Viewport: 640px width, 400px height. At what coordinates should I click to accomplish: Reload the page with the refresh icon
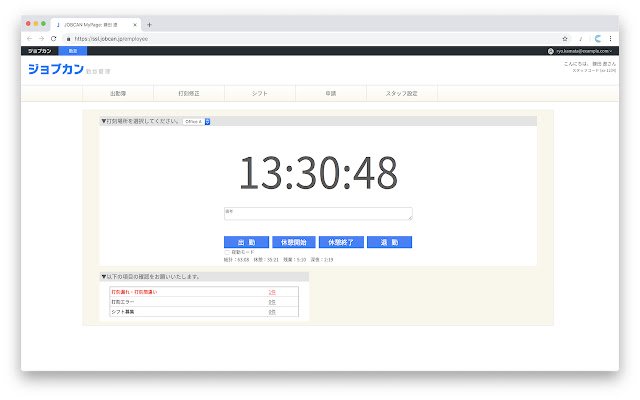pyautogui.click(x=53, y=38)
